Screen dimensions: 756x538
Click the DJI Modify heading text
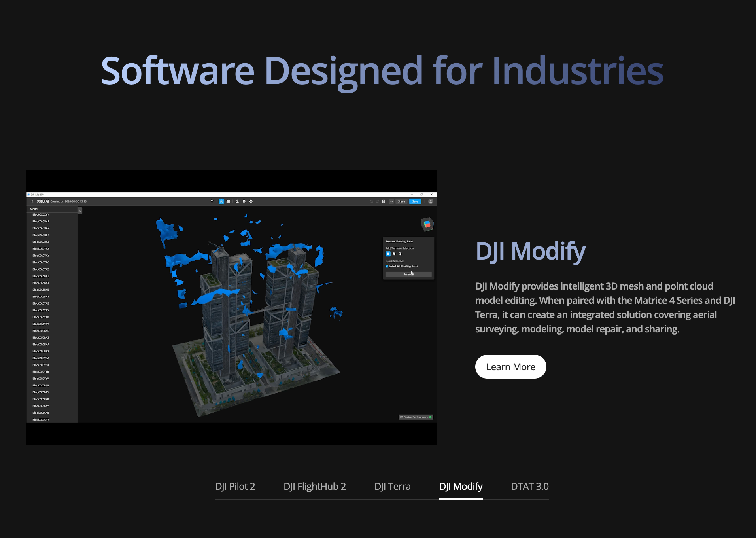[530, 252]
